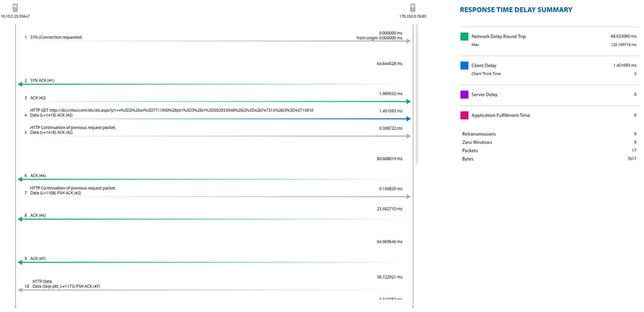This screenshot has width=644, height=312.
Task: Click the server host icon for 178.250.0.76:80
Action: point(413,8)
